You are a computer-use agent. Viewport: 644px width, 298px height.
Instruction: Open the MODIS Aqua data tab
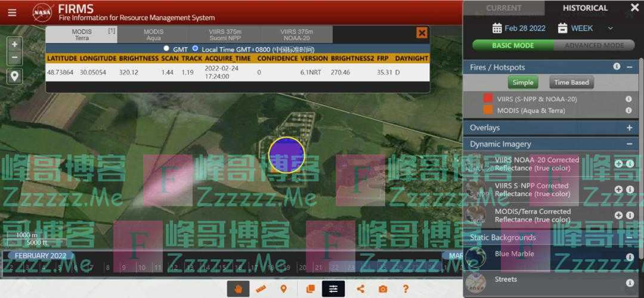click(x=153, y=35)
